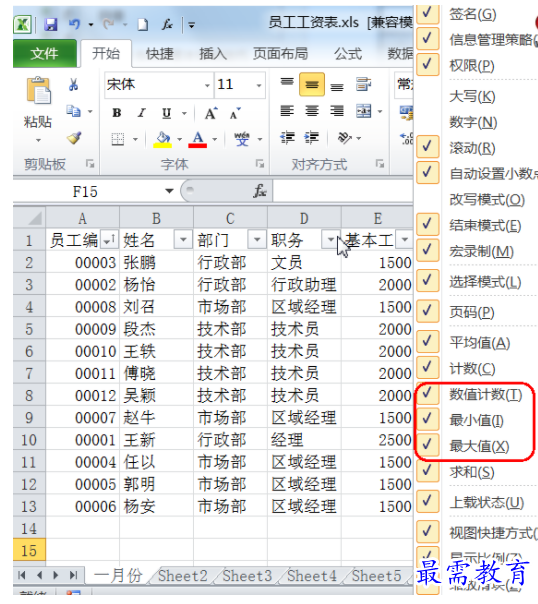Open 剪贴板 group dialog launcher
This screenshot has width=538, height=604.
(90, 164)
